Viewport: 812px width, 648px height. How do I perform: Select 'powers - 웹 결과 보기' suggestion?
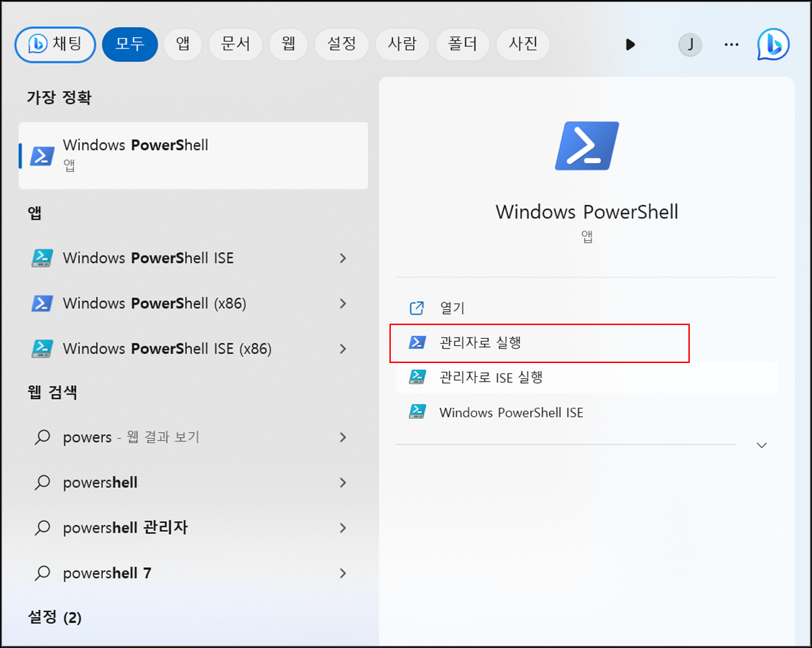(193, 438)
